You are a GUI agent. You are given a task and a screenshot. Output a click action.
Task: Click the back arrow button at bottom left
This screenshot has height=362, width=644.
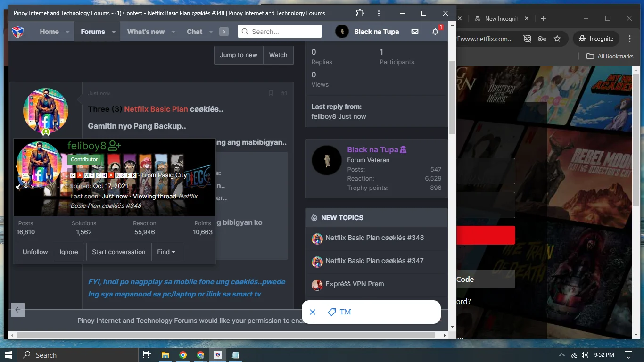17,310
